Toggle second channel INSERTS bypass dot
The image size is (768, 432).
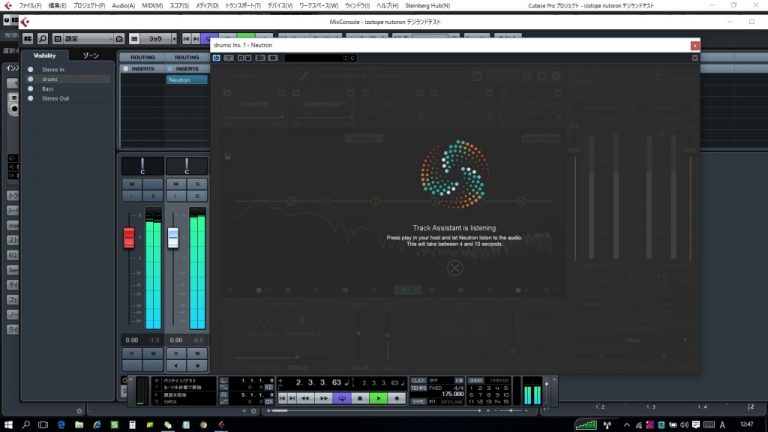pos(169,69)
